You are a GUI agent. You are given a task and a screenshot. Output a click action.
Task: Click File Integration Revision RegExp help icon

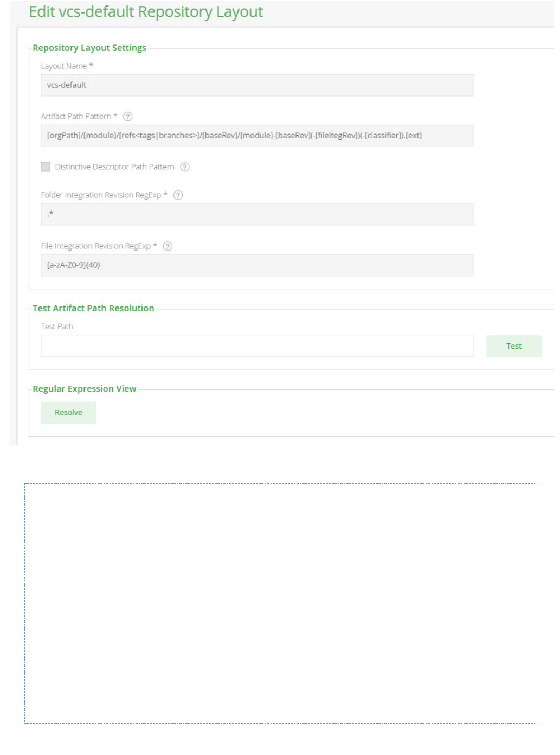168,246
